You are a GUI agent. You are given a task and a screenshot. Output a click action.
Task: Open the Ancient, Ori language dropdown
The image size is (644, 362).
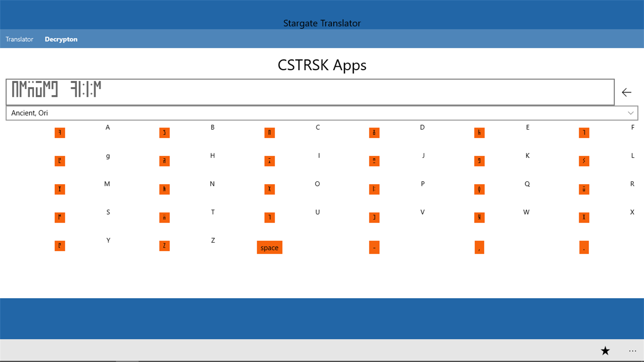pos(322,113)
